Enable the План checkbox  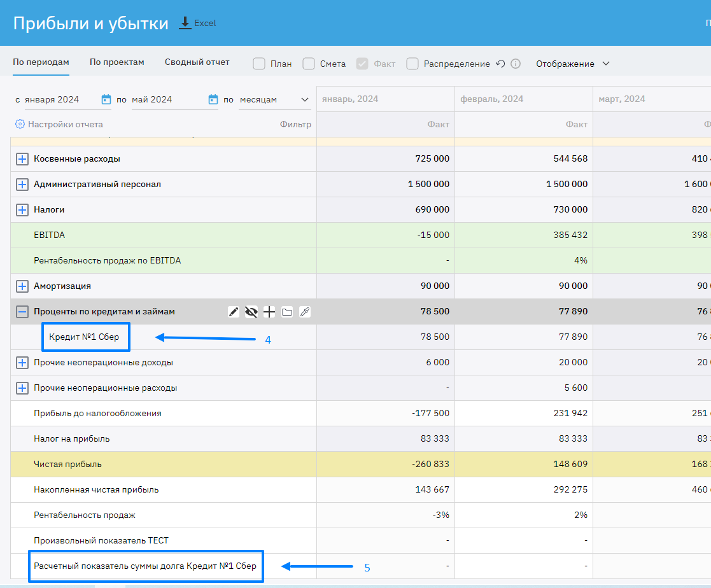click(259, 64)
